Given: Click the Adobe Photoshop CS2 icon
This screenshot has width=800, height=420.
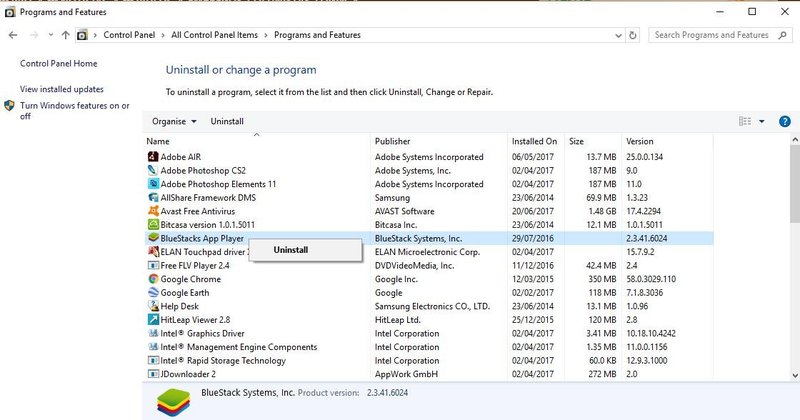Looking at the screenshot, I should tap(153, 170).
